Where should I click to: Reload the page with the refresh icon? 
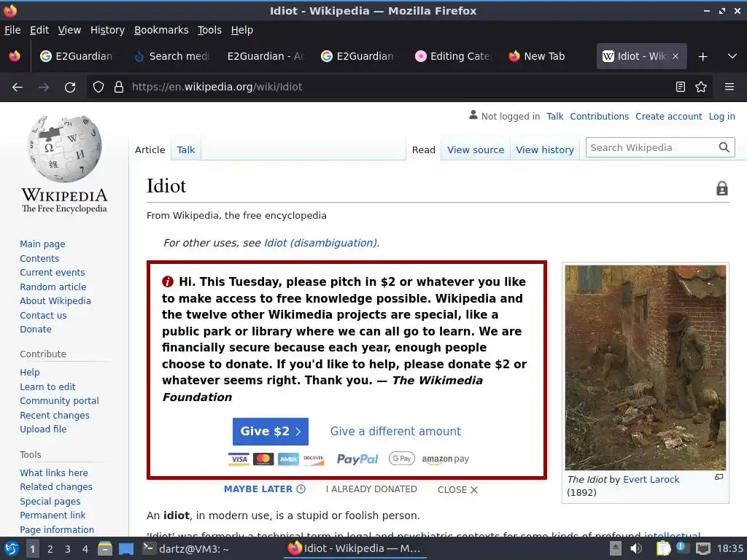coord(70,87)
